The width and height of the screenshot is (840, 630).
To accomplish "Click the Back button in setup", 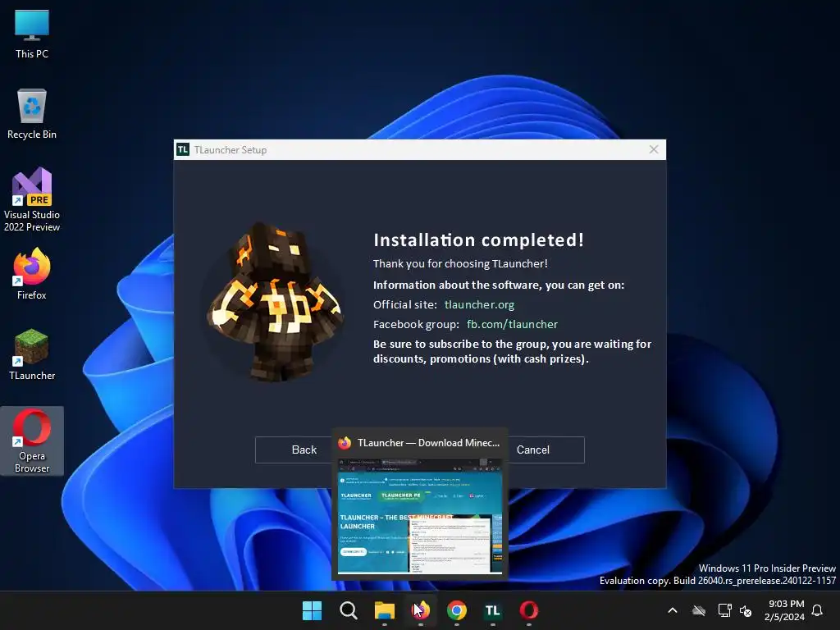I will click(x=304, y=450).
